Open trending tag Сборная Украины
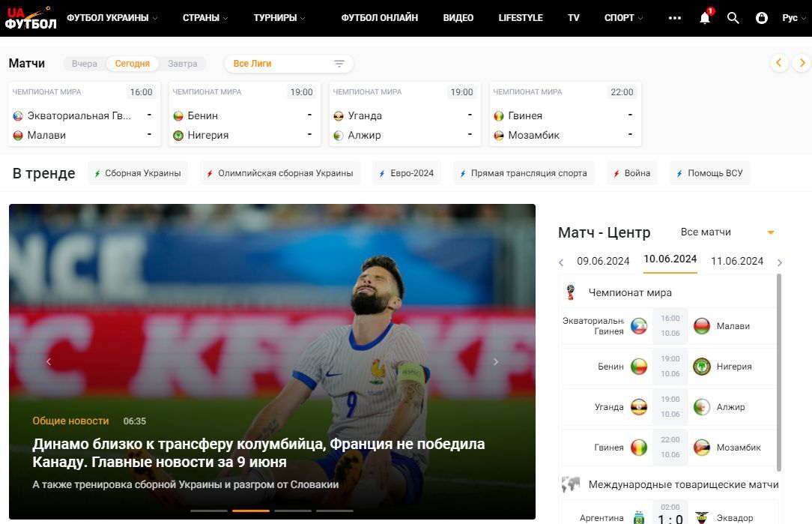This screenshot has height=524, width=812. (138, 173)
